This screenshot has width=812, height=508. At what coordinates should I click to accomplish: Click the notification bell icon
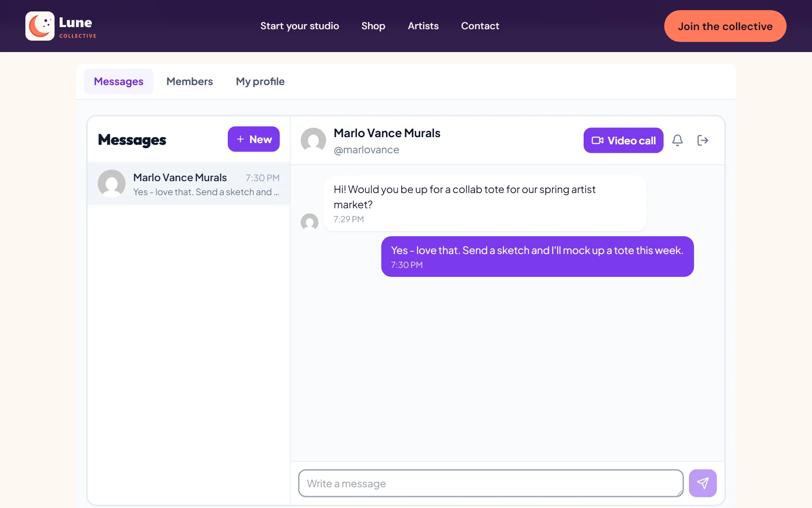point(678,140)
